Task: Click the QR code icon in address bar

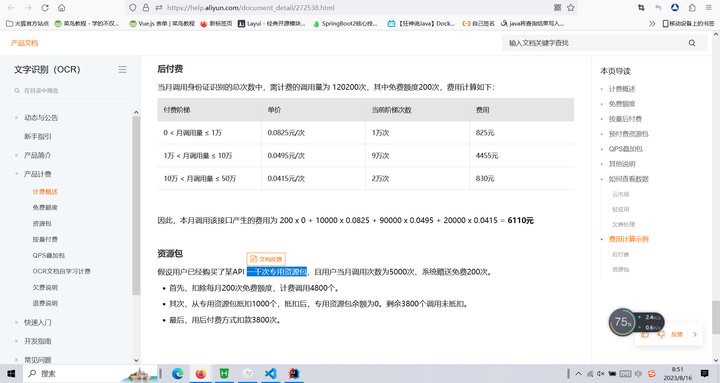Action: tap(557, 8)
